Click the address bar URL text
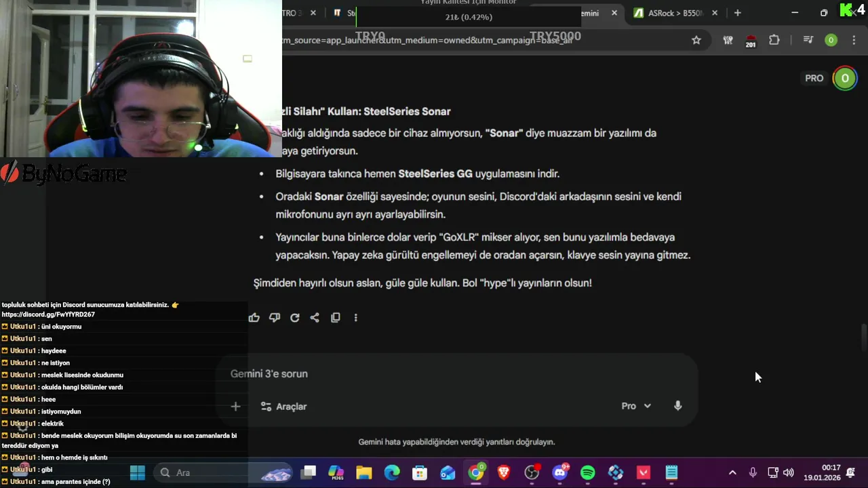Viewport: 868px width, 488px height. coord(427,40)
